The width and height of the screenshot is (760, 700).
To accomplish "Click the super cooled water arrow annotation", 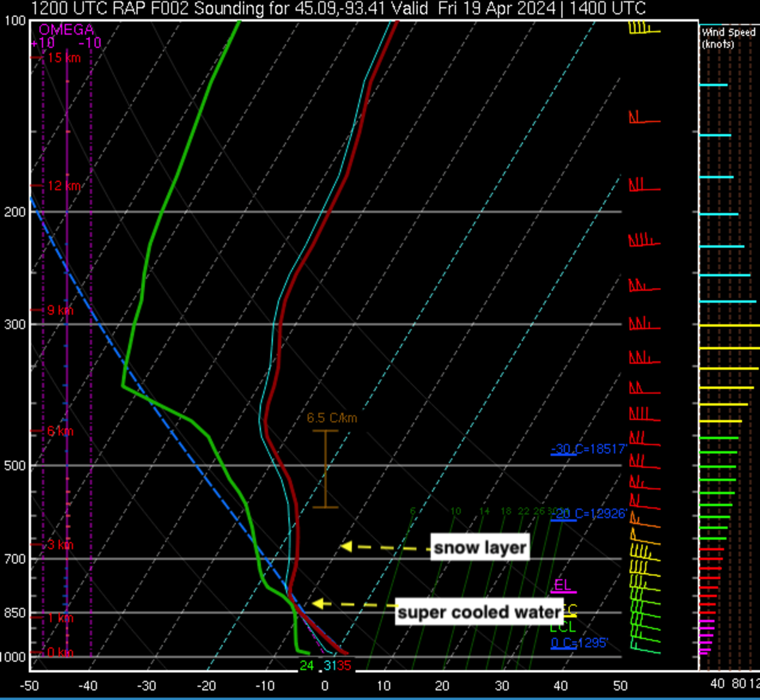I will pyautogui.click(x=478, y=612).
